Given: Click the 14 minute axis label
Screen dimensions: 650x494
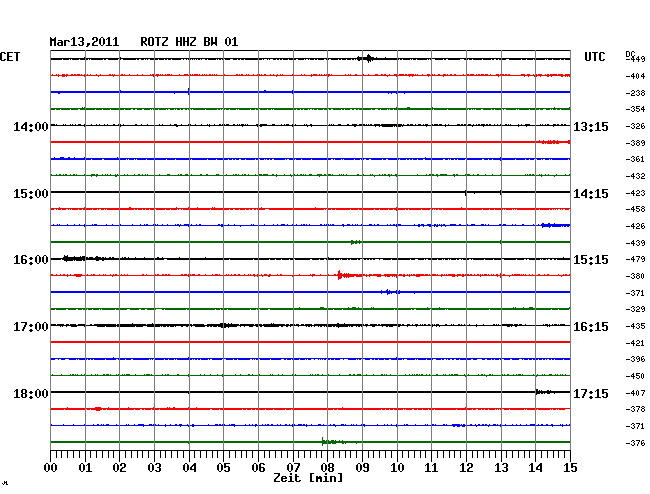Looking at the screenshot, I should coord(536,468).
